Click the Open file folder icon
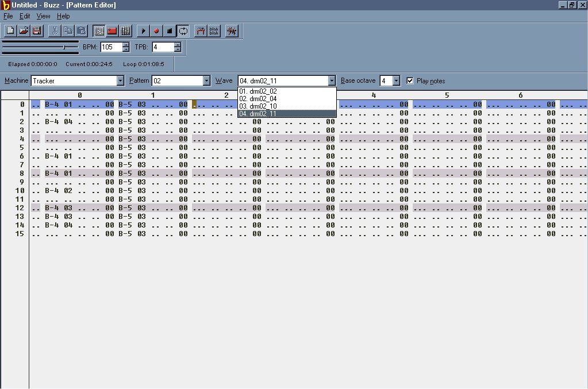 24,30
